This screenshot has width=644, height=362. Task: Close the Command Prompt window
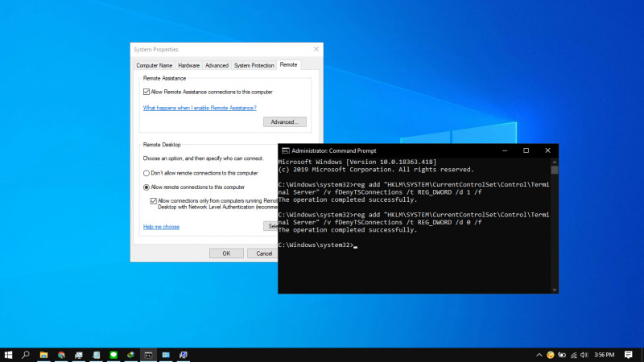547,150
